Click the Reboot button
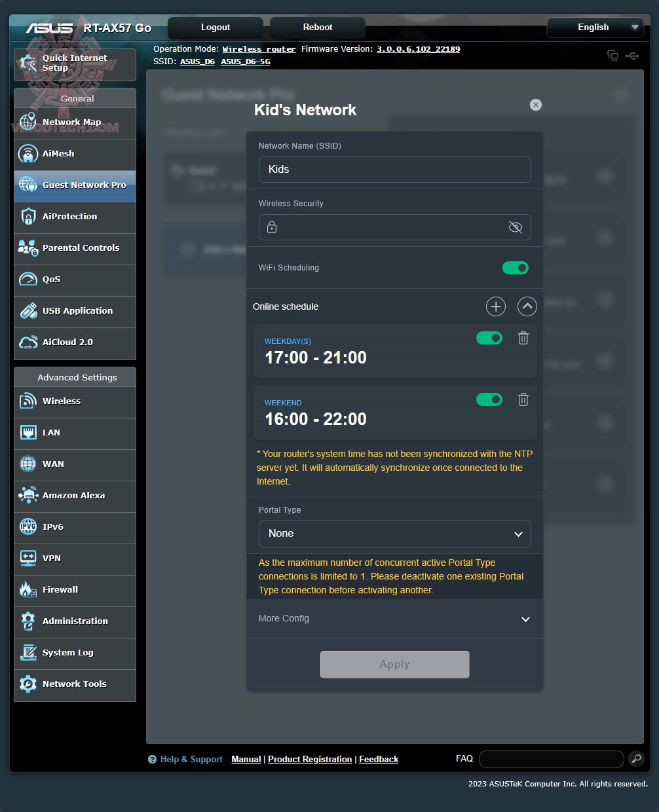This screenshot has height=812, width=659. click(x=318, y=28)
